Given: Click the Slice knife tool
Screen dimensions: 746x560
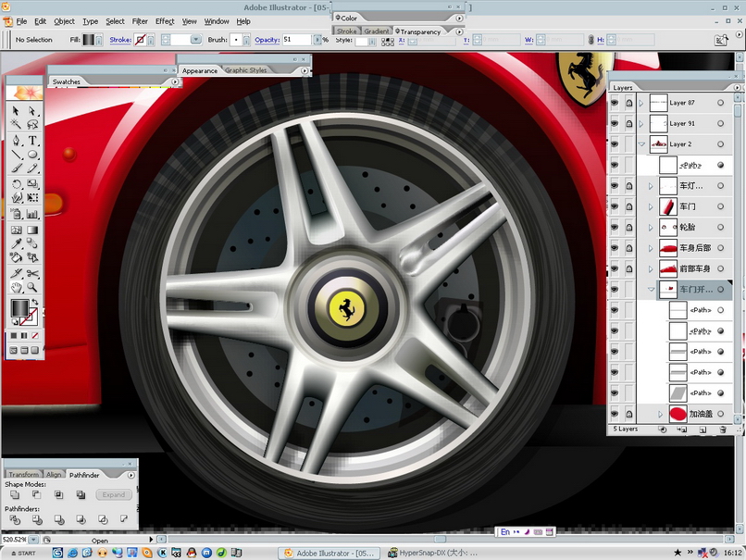Looking at the screenshot, I should [x=16, y=274].
